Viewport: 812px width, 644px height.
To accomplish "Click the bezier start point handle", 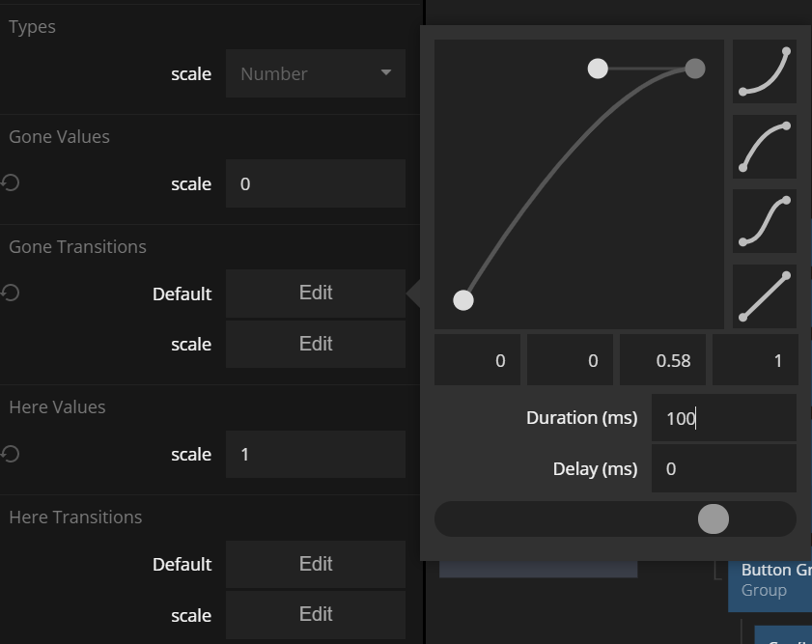I will (463, 300).
